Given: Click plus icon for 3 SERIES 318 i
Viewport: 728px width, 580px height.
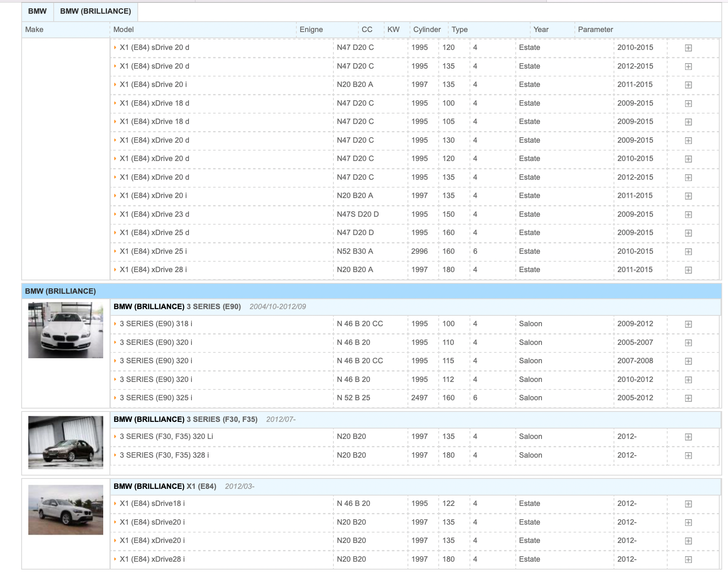Looking at the screenshot, I should click(688, 324).
